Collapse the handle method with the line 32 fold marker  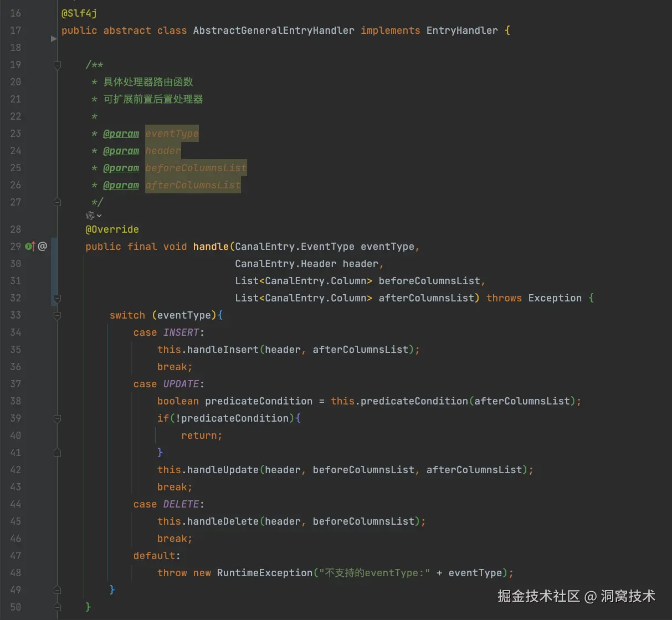pyautogui.click(x=57, y=298)
